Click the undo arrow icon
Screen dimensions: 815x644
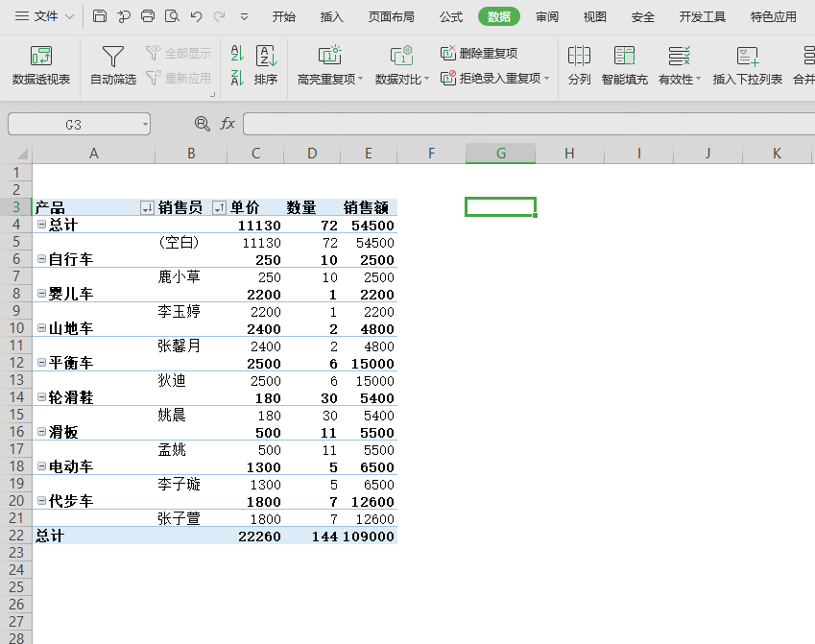coord(196,16)
